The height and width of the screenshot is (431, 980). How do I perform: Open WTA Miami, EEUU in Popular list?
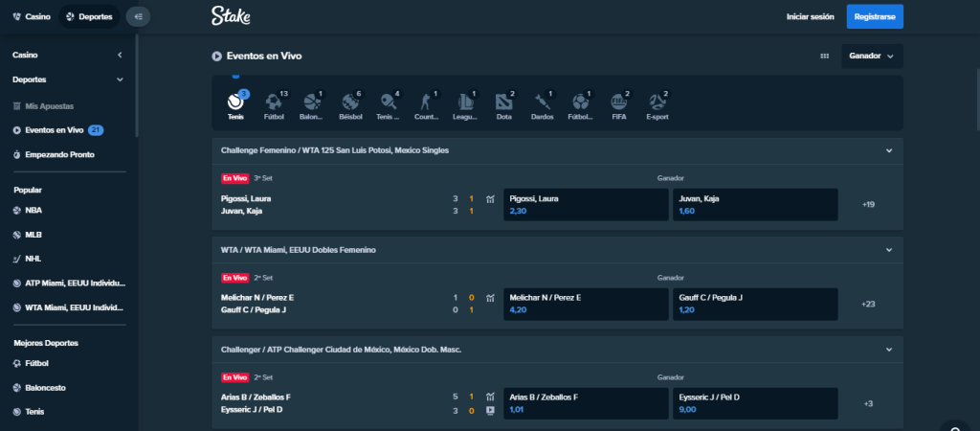69,307
